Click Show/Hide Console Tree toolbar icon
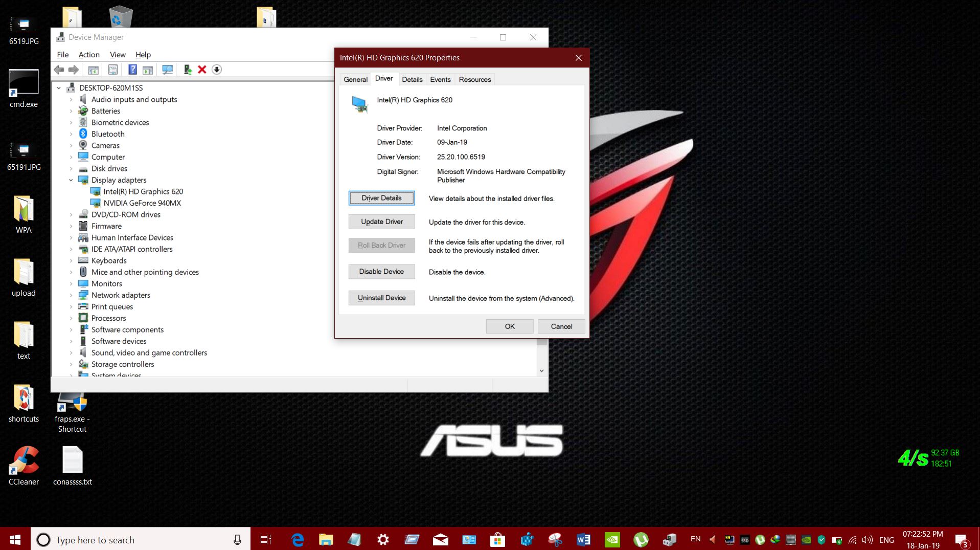This screenshot has height=550, width=980. tap(93, 70)
